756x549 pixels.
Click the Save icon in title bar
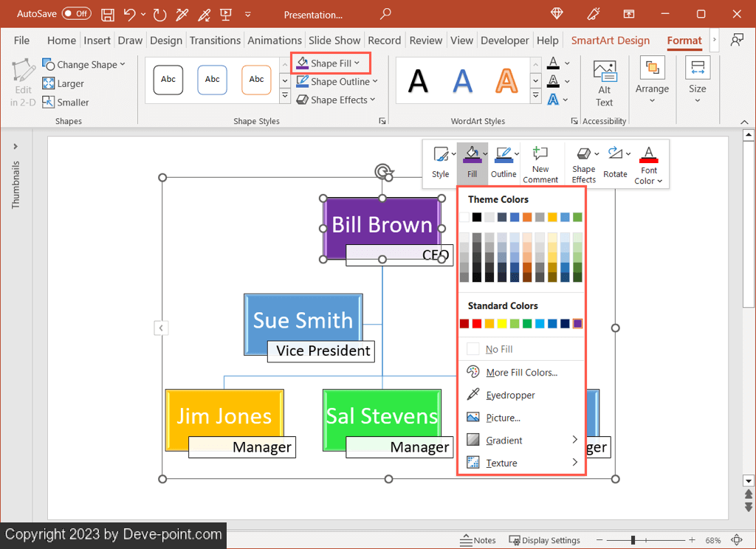[108, 15]
